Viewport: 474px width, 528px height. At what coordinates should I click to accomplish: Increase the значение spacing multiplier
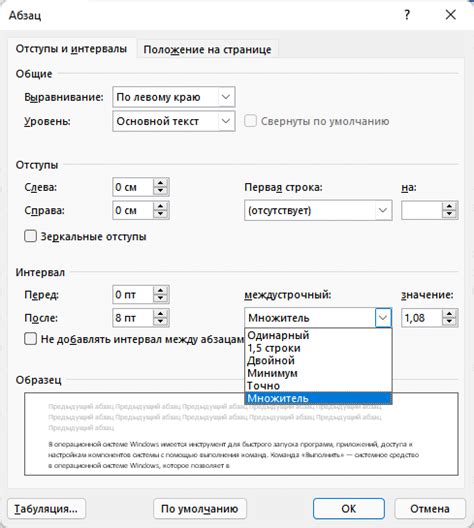click(x=449, y=314)
